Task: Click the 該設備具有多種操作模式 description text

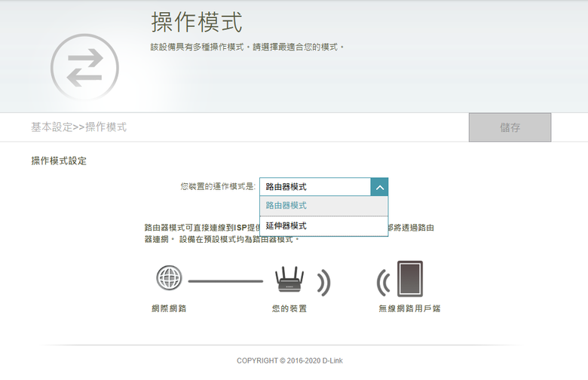Action: [247, 47]
